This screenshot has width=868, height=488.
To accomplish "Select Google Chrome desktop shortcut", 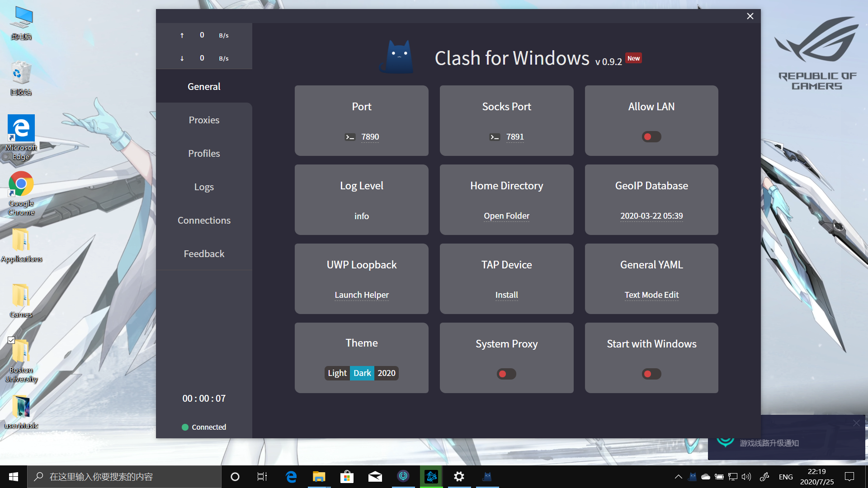I will 21,193.
